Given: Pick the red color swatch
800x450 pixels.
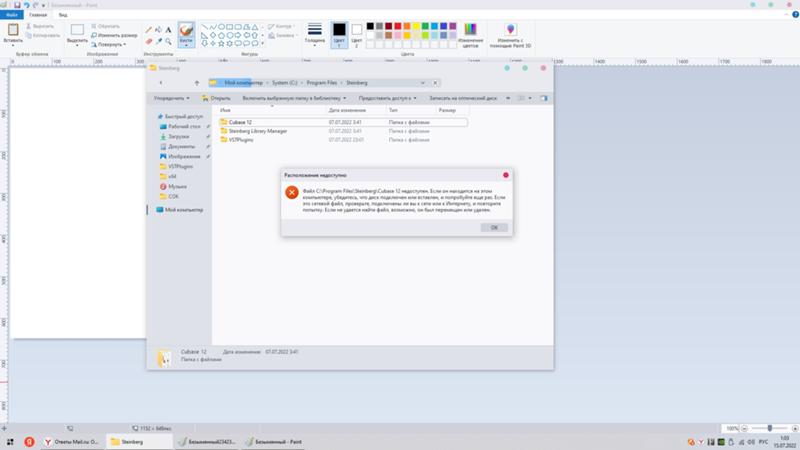Looking at the screenshot, I should click(397, 26).
